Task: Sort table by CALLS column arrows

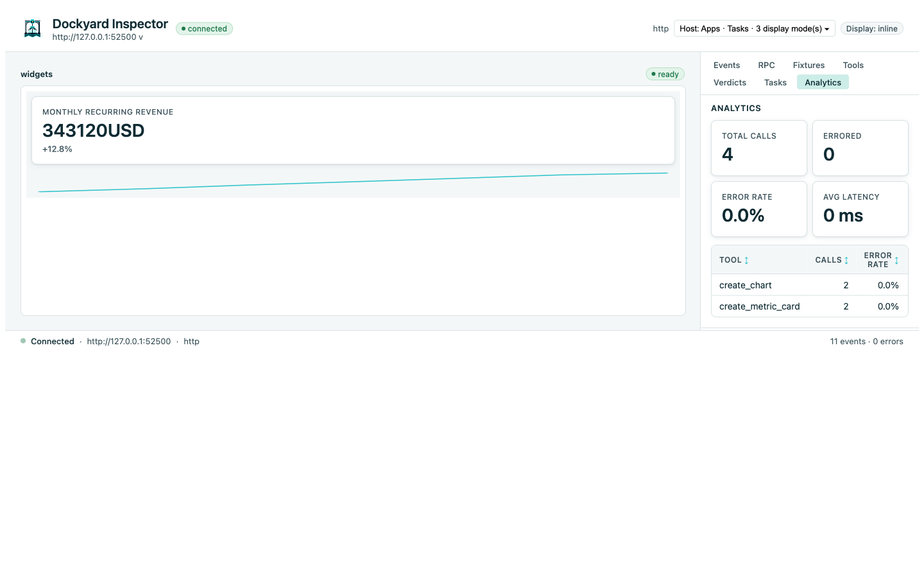Action: [x=846, y=260]
